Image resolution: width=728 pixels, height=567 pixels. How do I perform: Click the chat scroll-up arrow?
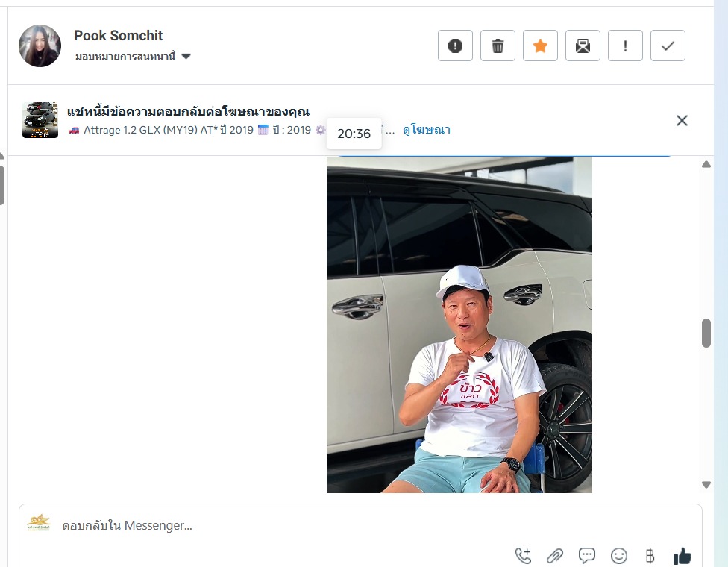tap(706, 164)
